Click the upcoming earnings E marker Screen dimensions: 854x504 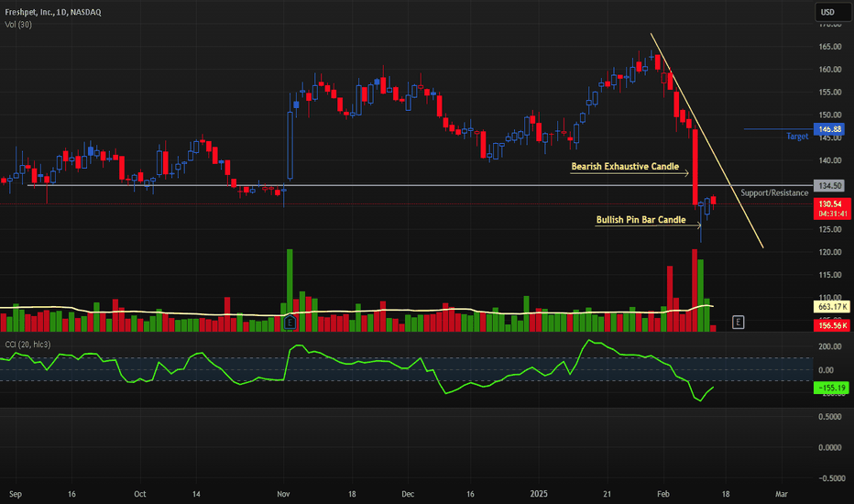(x=738, y=322)
